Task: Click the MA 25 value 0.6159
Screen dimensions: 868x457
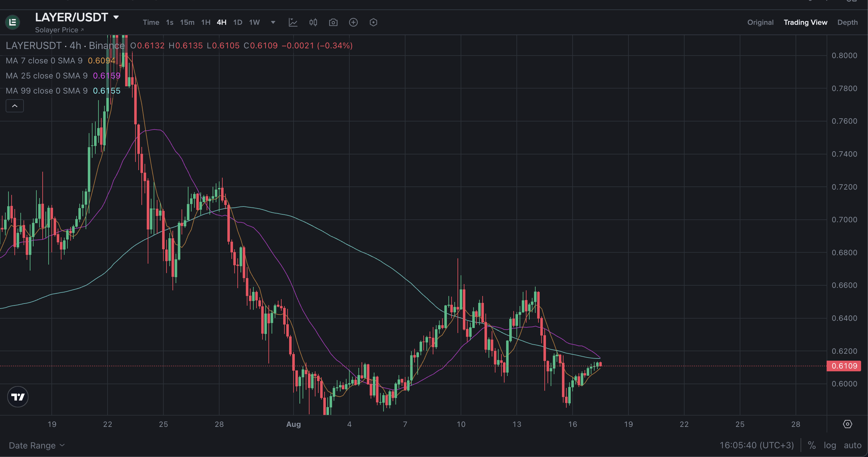Action: pyautogui.click(x=107, y=76)
